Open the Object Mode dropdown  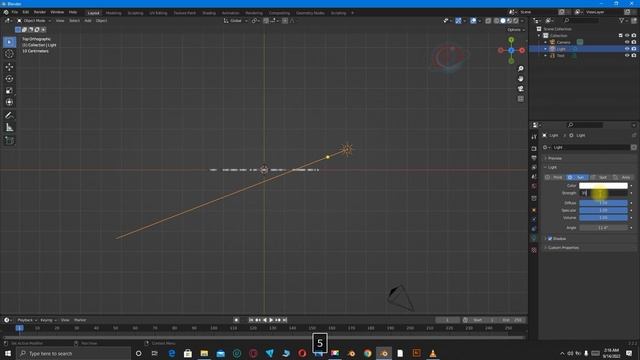click(34, 20)
